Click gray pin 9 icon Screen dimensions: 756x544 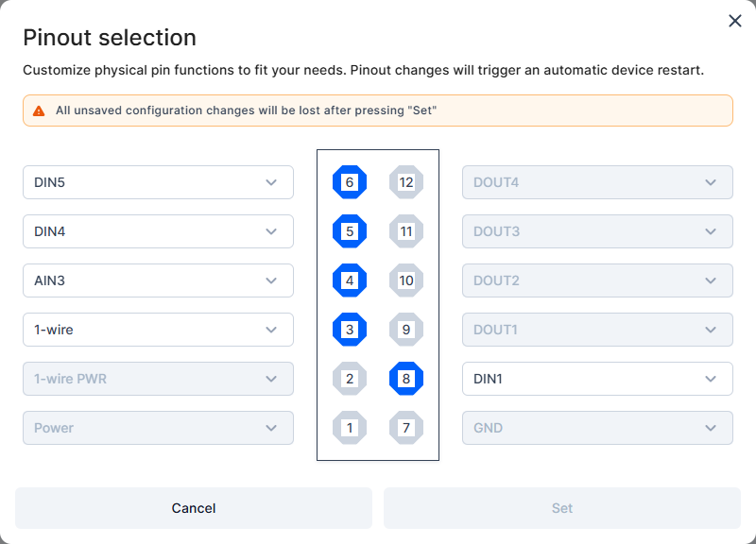406,330
